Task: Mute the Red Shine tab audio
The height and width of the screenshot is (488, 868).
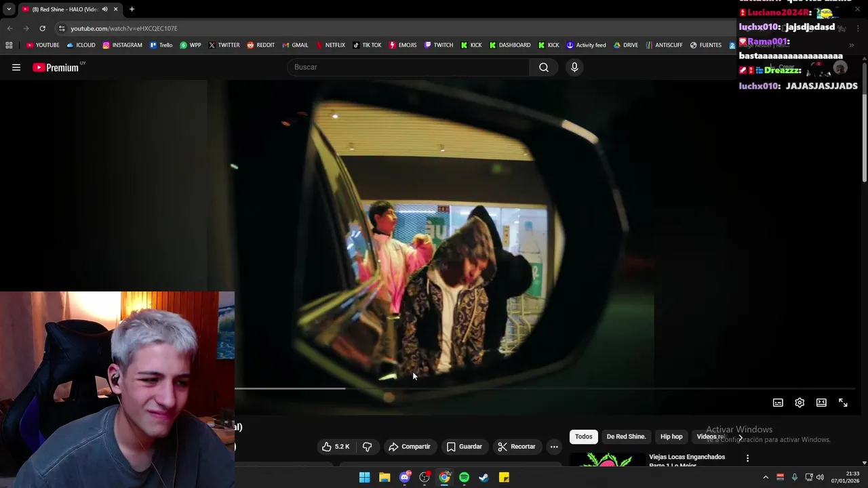Action: coord(104,9)
